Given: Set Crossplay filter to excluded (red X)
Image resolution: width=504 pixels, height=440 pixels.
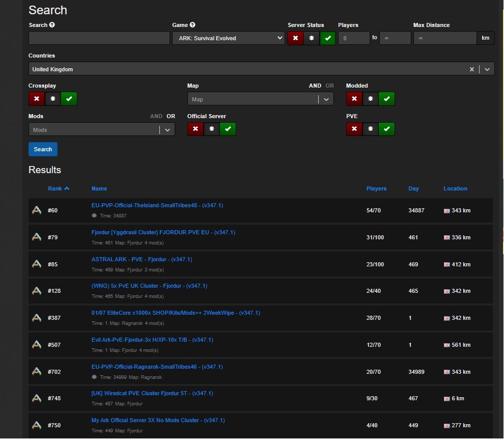Looking at the screenshot, I should pyautogui.click(x=37, y=99).
